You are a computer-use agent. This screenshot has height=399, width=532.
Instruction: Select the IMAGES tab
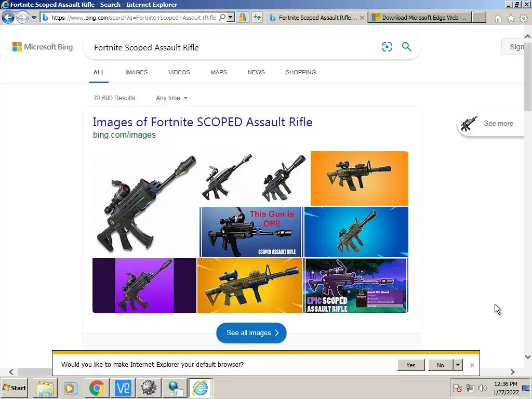coord(137,72)
